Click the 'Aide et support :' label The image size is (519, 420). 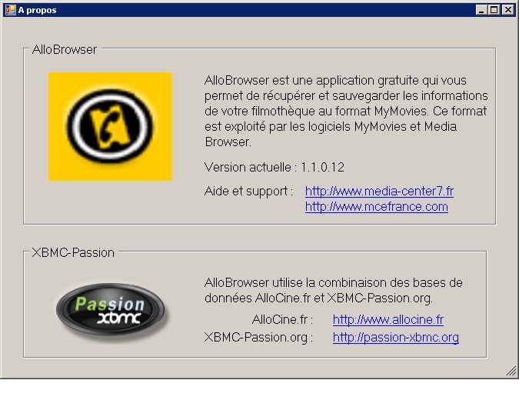(x=248, y=191)
